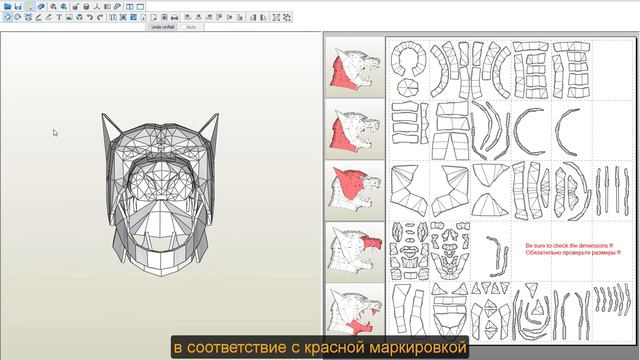Click the plain bucket icon in top toolbar
Screen dimensions: 640x360
86,7
